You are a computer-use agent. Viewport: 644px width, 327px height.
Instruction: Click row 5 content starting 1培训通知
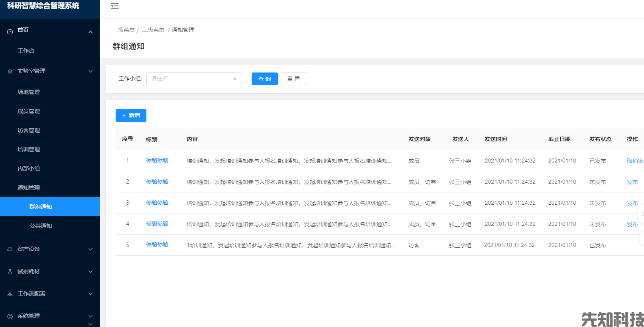[x=291, y=245]
